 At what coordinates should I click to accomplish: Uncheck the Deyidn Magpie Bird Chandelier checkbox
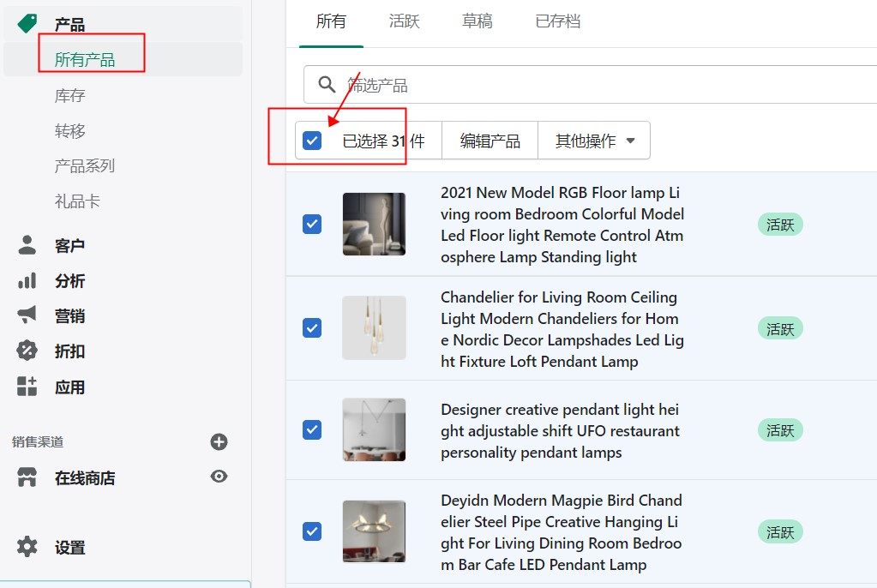click(x=312, y=531)
